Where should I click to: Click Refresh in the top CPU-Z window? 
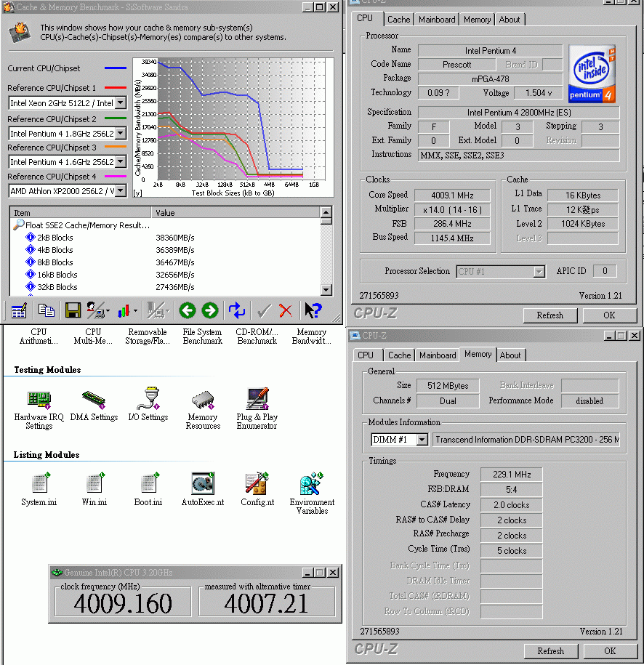pyautogui.click(x=550, y=315)
